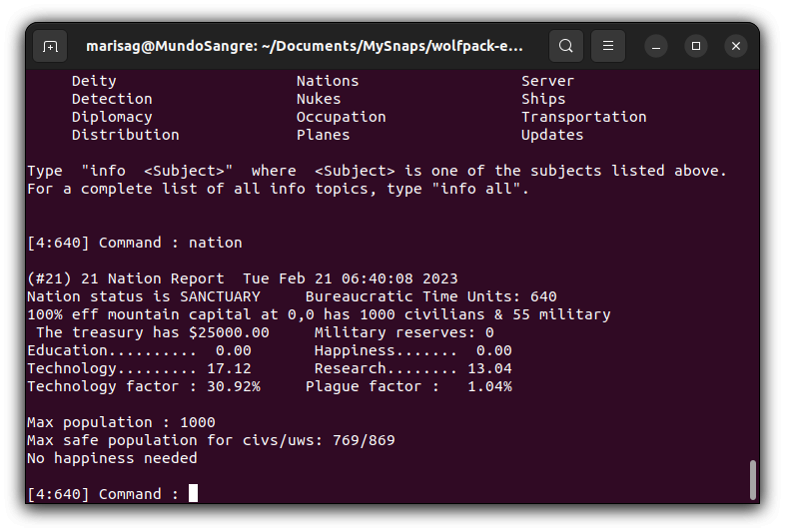Click the Nations subject text
The image size is (785, 532).
(x=327, y=81)
